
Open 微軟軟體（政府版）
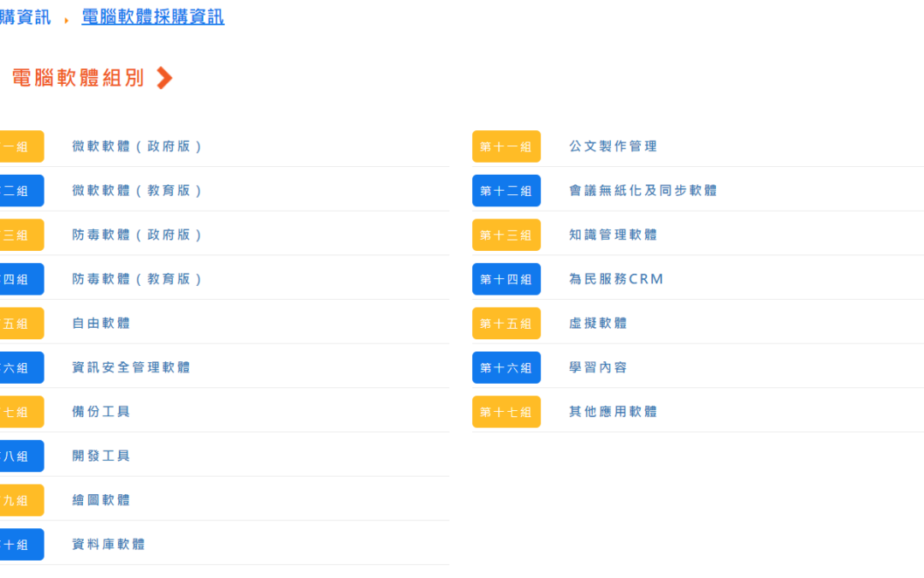[x=137, y=146]
